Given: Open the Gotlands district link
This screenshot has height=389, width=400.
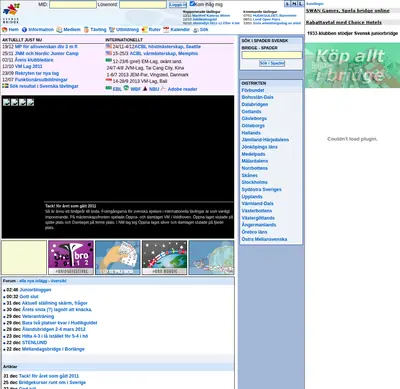Looking at the screenshot, I should [251, 112].
